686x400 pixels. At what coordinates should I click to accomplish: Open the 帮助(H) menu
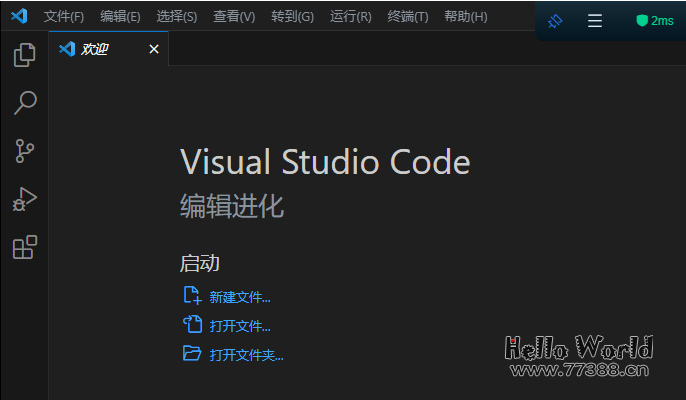click(466, 17)
